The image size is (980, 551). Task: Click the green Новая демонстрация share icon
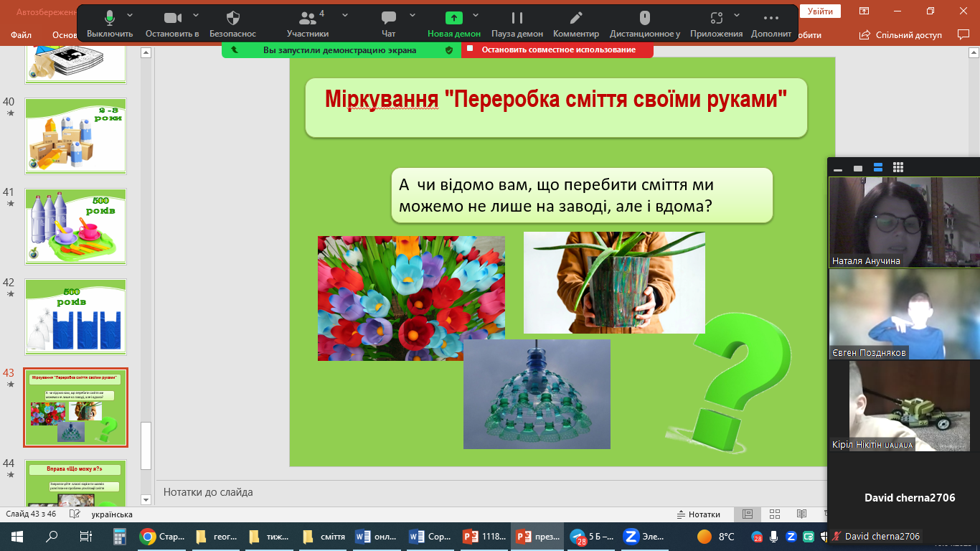pos(454,19)
